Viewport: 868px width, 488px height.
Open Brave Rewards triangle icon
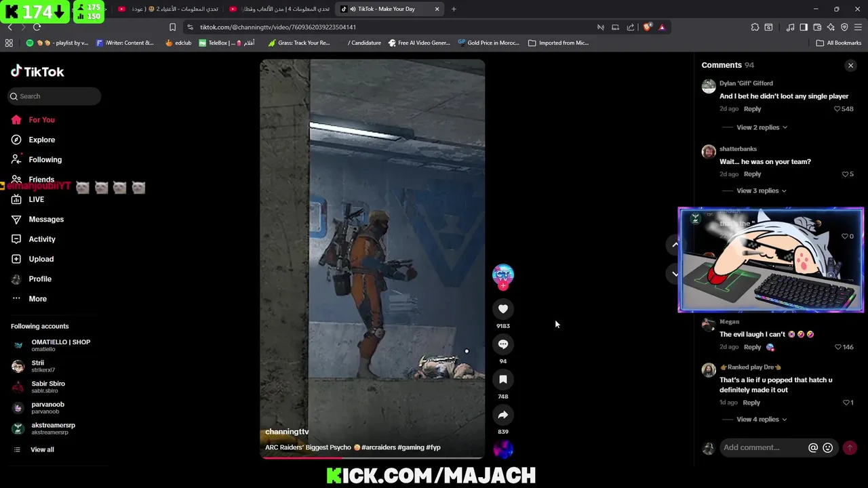pos(662,27)
